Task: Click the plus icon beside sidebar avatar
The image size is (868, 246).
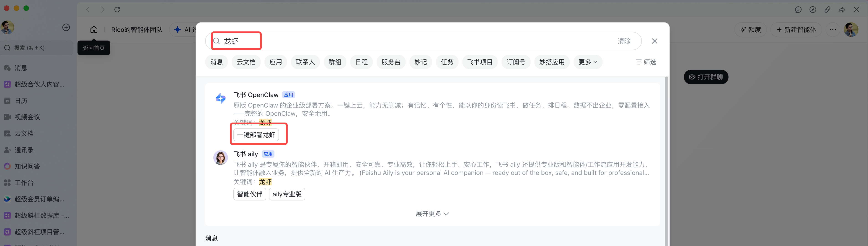Action: click(66, 27)
